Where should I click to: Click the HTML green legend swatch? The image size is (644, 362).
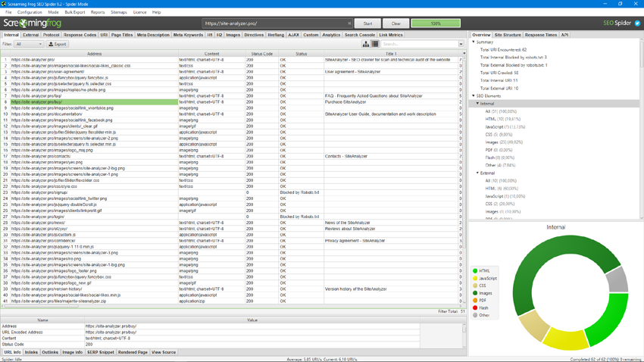point(475,271)
